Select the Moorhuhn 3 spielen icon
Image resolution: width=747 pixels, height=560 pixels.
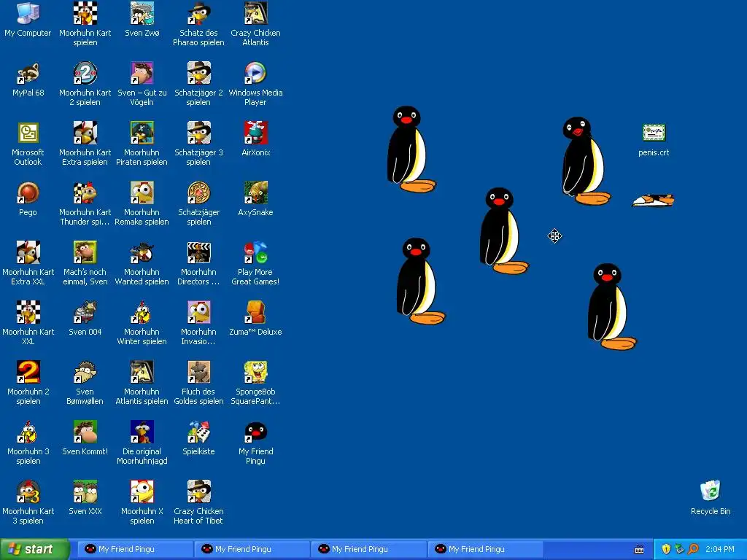(28, 432)
